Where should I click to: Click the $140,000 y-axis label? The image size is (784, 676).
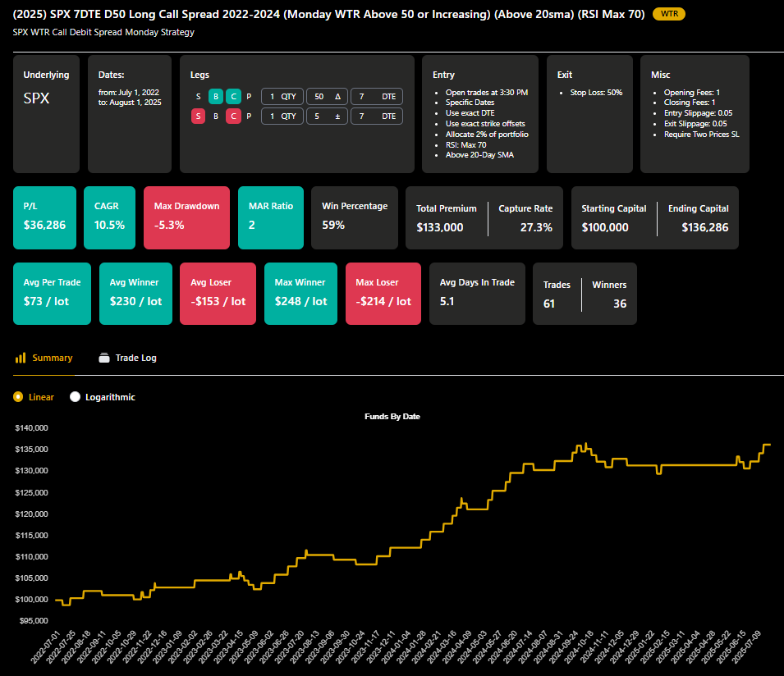31,427
